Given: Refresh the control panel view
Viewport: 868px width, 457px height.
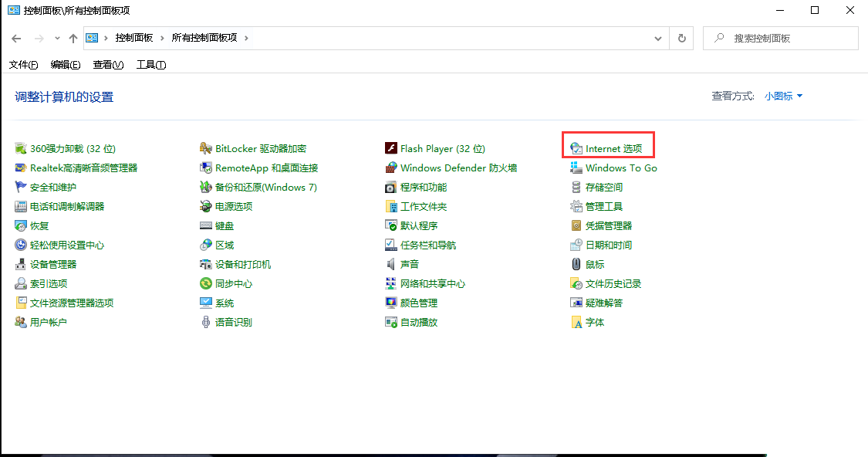Looking at the screenshot, I should tap(681, 39).
